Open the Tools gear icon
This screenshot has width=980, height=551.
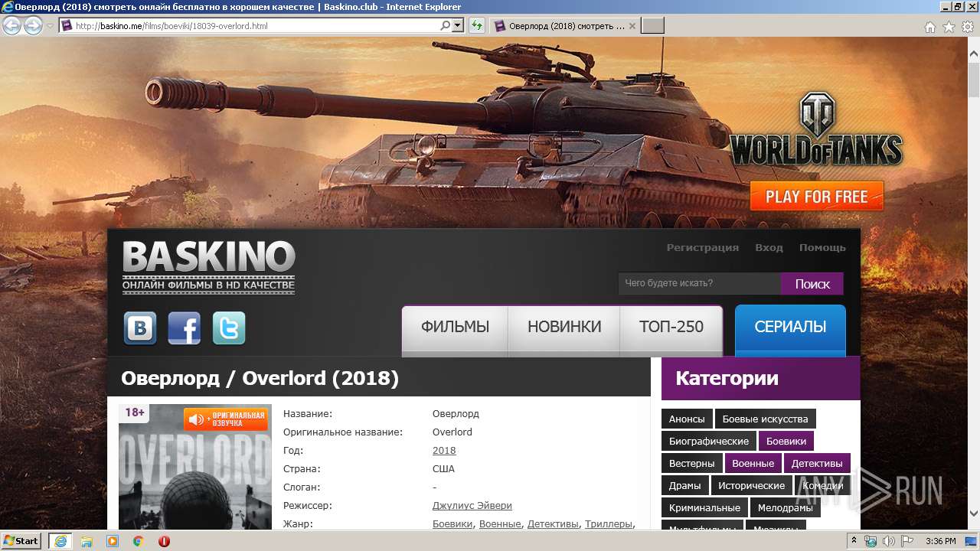coord(968,27)
